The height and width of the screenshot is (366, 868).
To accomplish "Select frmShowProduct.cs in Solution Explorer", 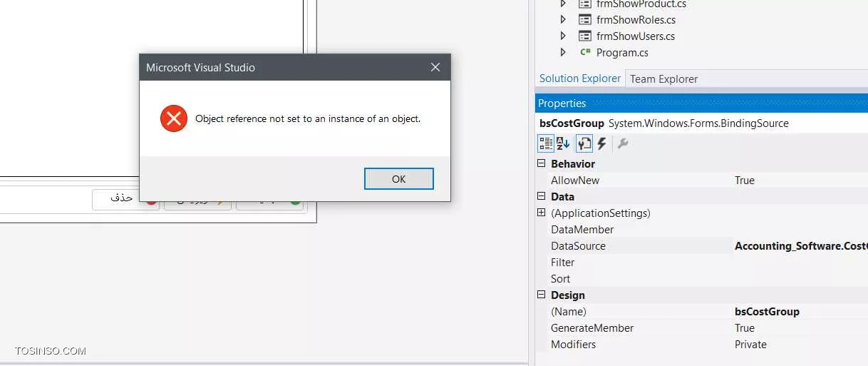I will pyautogui.click(x=641, y=4).
